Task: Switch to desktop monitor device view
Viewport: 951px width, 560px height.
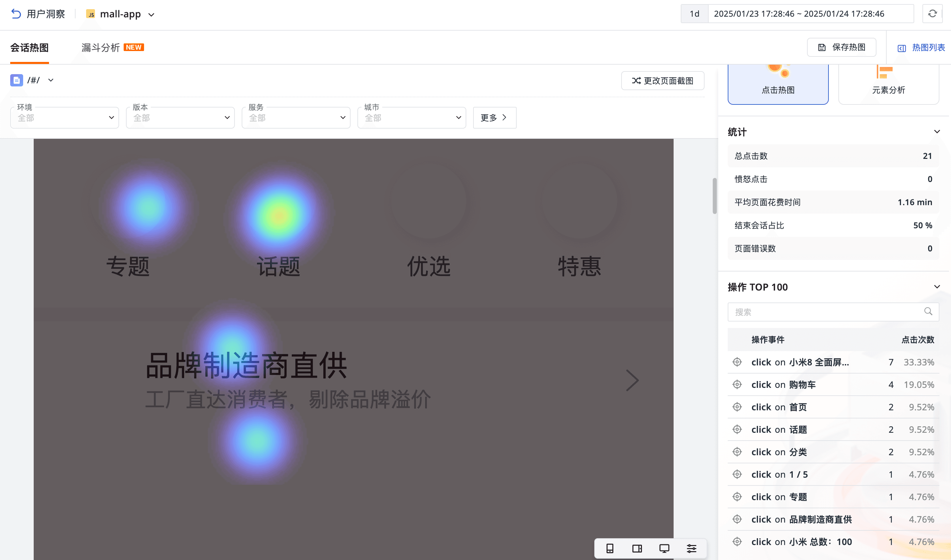Action: click(x=664, y=548)
